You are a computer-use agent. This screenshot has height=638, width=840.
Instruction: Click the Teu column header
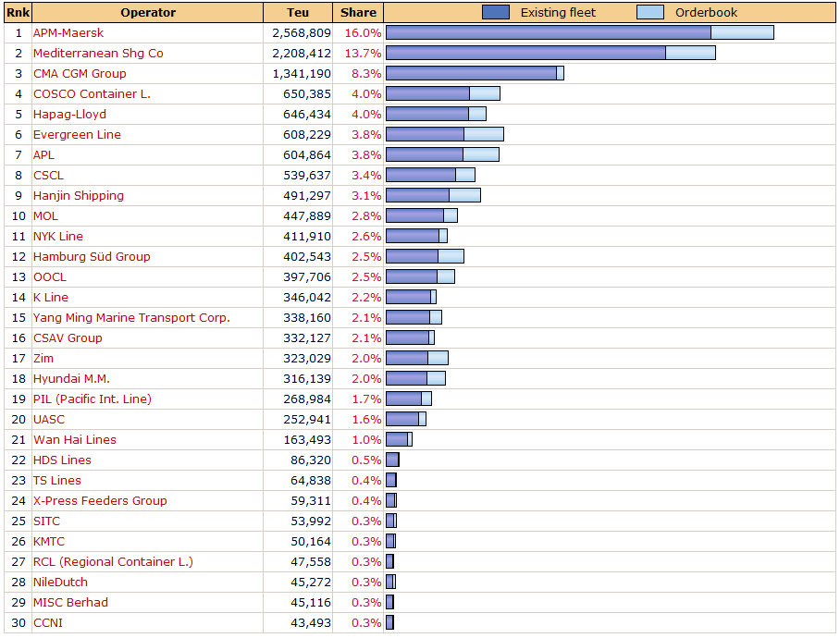[298, 12]
